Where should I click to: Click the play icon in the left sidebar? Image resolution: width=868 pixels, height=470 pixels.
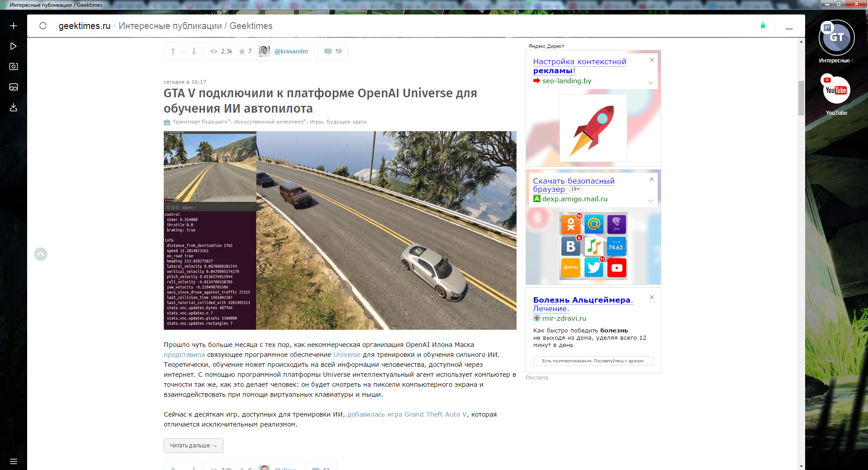(13, 46)
